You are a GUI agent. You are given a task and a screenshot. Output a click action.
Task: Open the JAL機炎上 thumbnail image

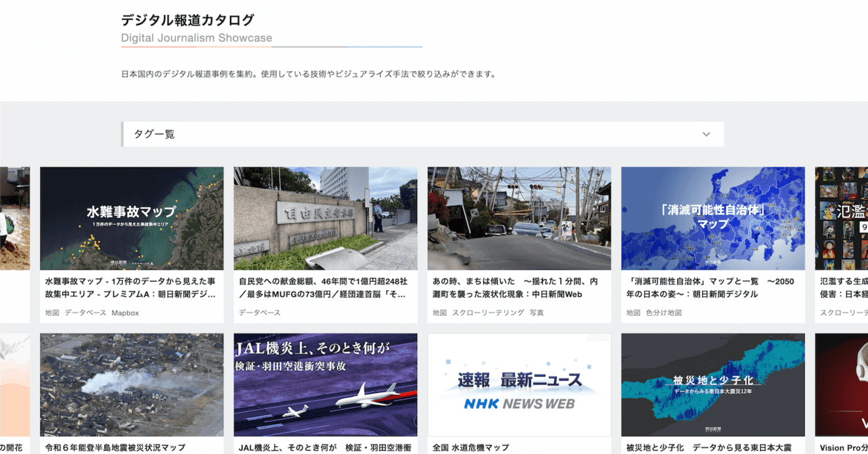[x=325, y=385]
